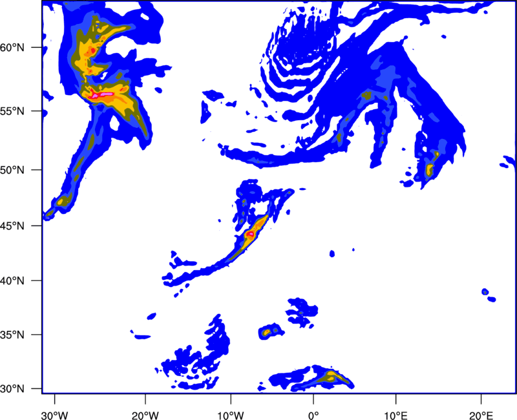Click the pink maximum contour near 56°N
The width and height of the screenshot is (517, 420).
point(103,95)
